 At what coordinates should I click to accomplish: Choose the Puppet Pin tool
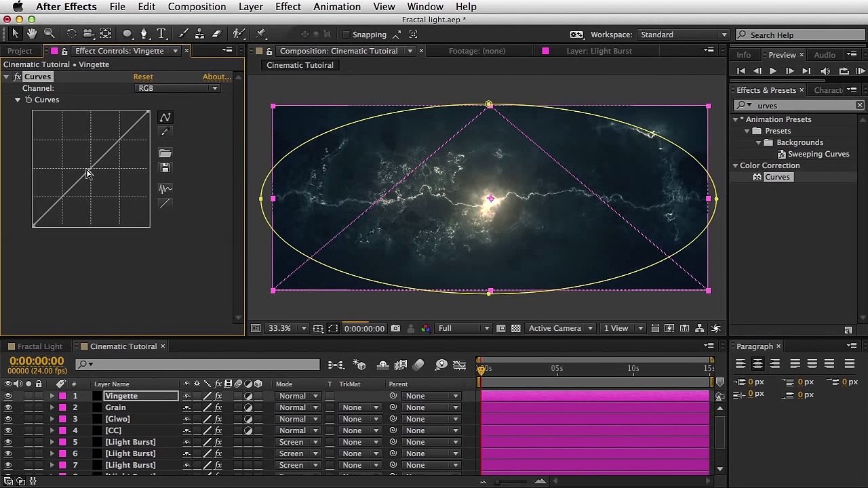point(261,34)
